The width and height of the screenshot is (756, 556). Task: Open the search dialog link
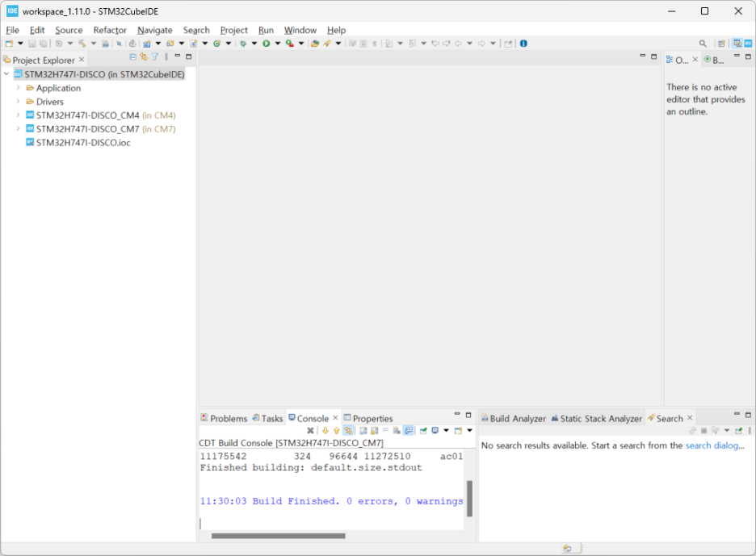[x=712, y=445]
